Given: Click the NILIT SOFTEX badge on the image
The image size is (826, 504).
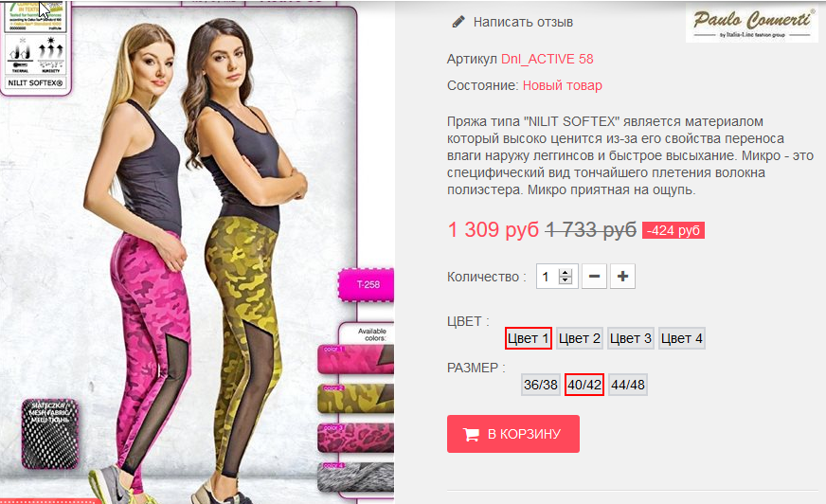Looking at the screenshot, I should (x=35, y=82).
